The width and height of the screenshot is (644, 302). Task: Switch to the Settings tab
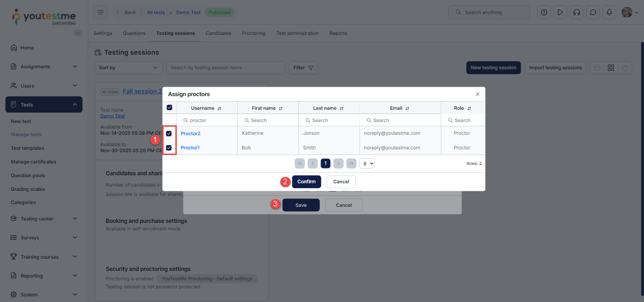tap(103, 33)
